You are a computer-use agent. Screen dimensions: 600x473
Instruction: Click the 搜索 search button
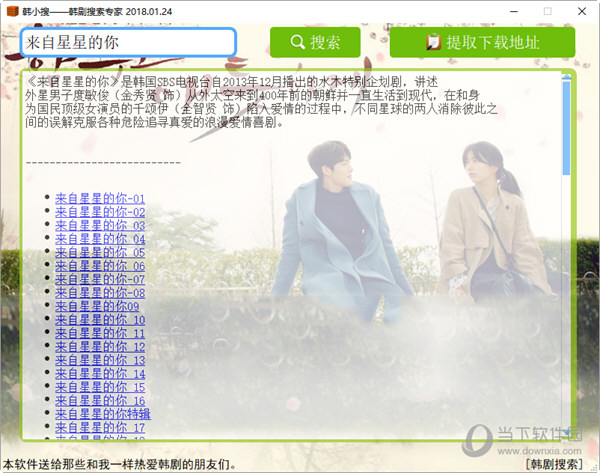[x=315, y=42]
